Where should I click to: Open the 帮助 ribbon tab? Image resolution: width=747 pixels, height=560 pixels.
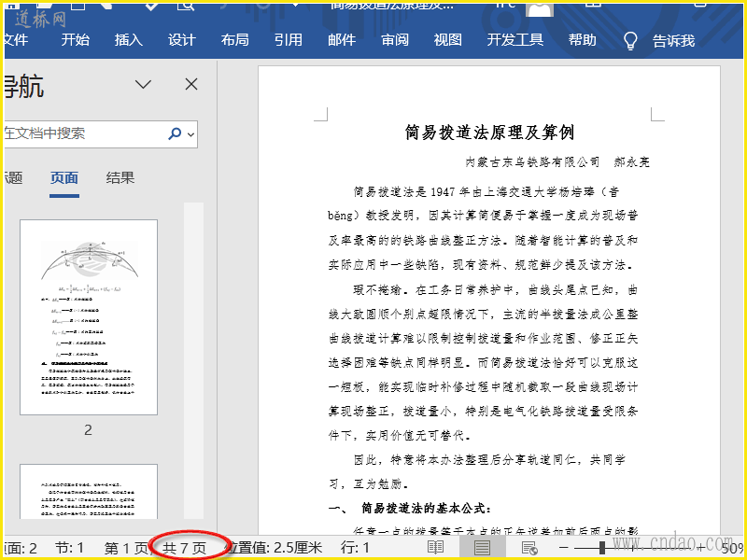point(582,39)
